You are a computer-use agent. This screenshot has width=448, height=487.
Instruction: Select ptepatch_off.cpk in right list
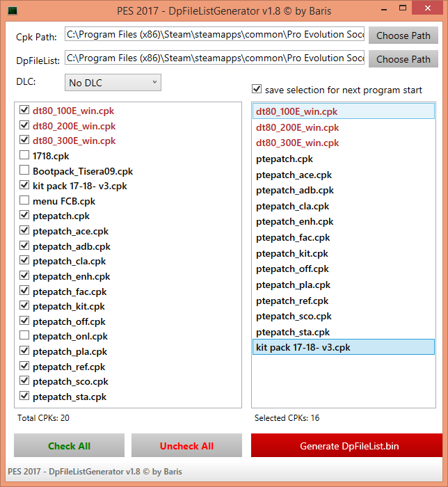344,269
